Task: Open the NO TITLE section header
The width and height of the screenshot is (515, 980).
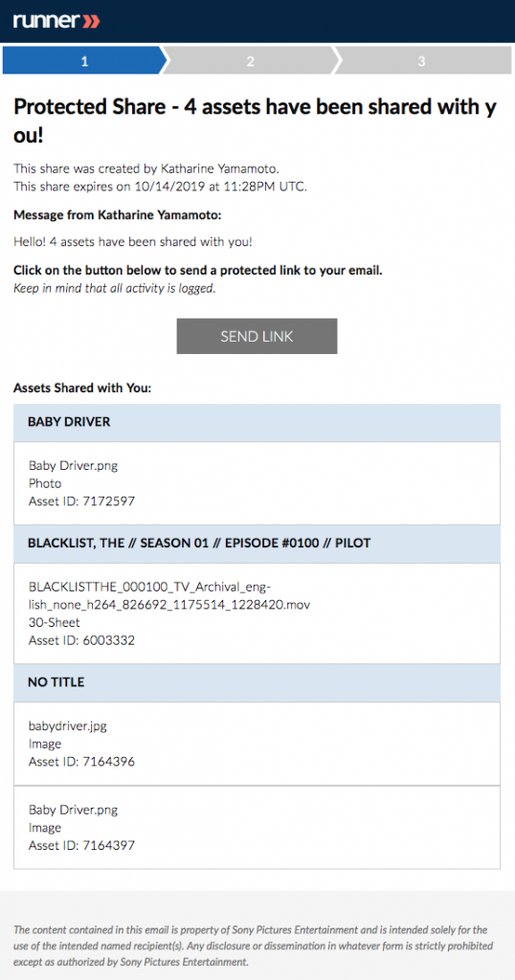Action: click(257, 682)
